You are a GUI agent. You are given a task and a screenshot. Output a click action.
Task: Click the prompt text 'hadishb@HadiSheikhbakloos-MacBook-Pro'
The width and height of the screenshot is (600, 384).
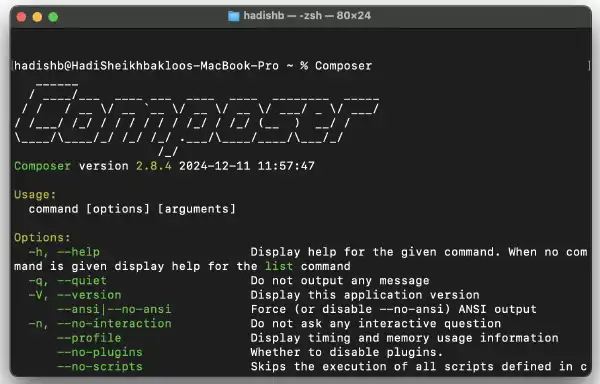click(x=147, y=66)
